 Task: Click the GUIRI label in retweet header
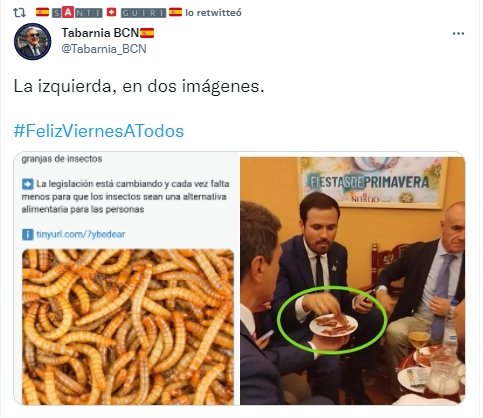point(143,13)
